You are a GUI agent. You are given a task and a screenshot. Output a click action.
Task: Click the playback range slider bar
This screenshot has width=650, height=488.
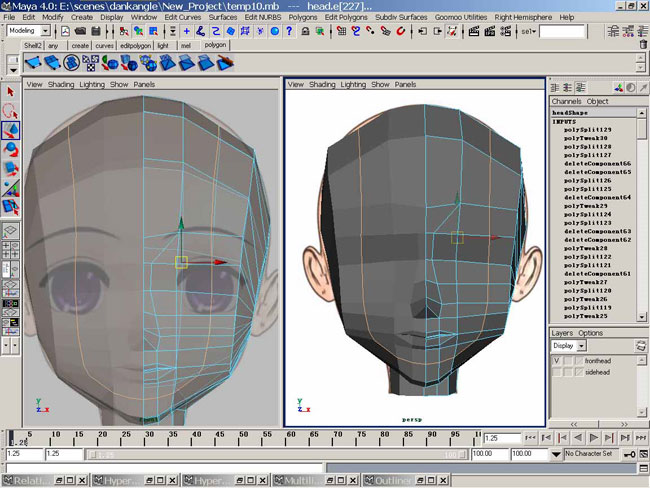coord(277,455)
